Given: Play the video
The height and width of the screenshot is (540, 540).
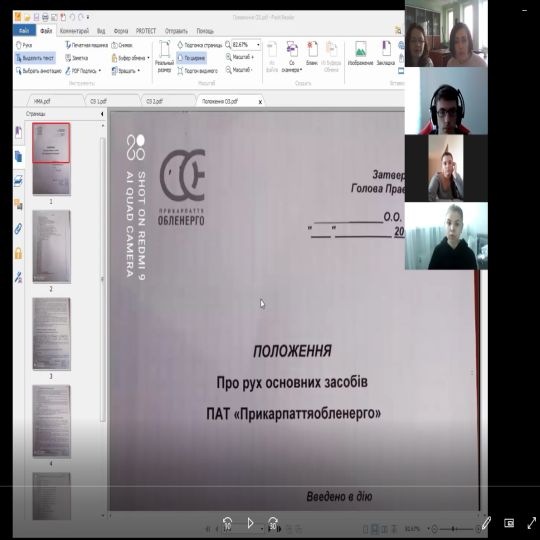Looking at the screenshot, I should [x=250, y=523].
